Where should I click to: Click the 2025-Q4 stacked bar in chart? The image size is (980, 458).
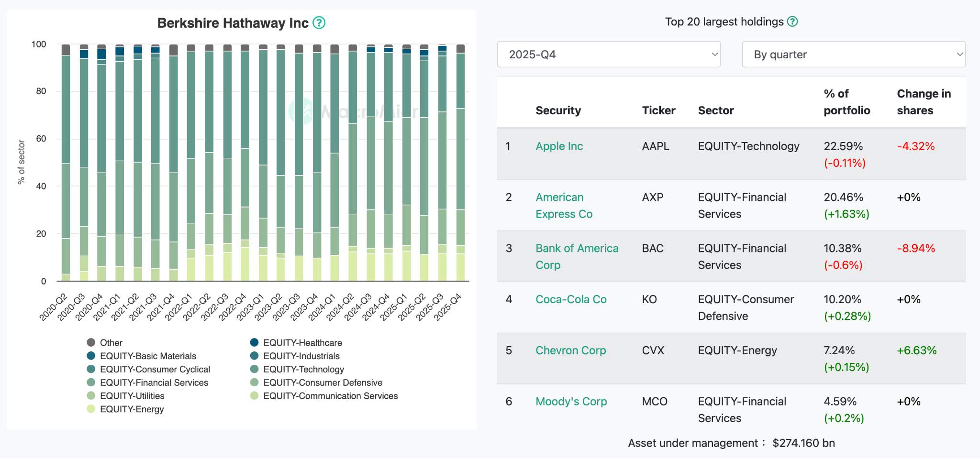(x=460, y=163)
